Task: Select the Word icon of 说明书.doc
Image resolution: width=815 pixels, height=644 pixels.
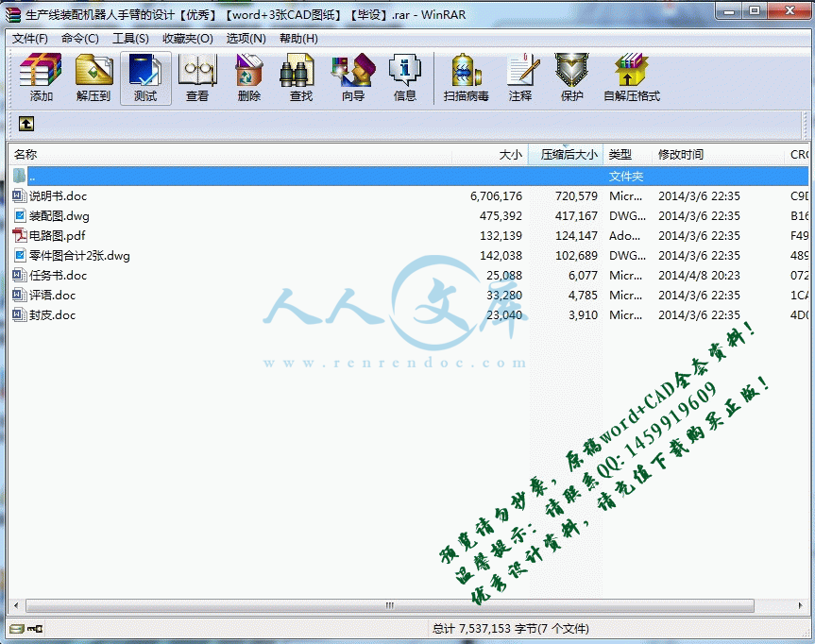Action: click(20, 196)
